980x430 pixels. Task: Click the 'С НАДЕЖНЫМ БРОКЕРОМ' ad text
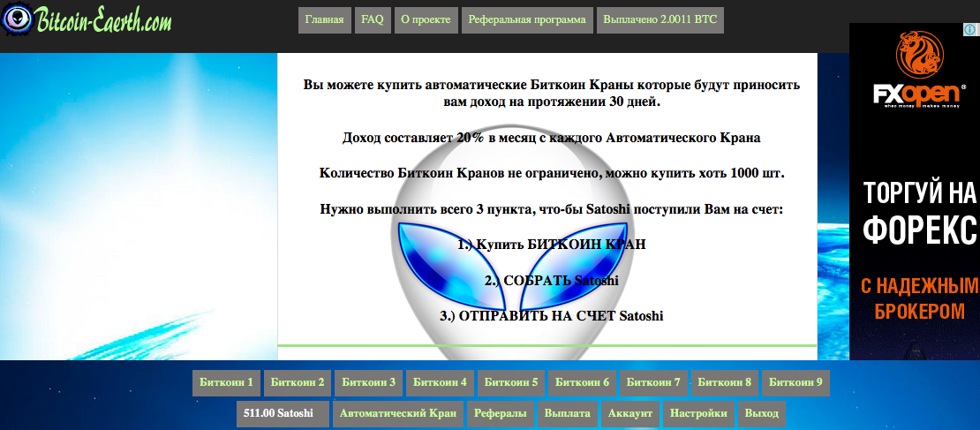tap(919, 298)
